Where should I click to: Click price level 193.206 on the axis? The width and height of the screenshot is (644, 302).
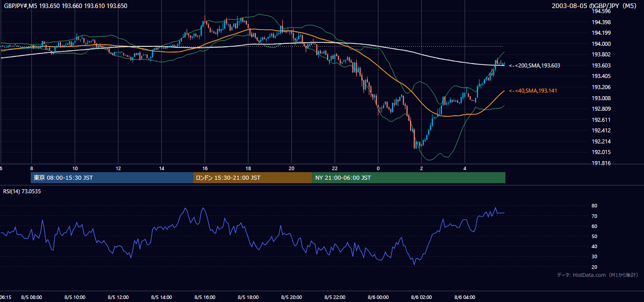601,87
